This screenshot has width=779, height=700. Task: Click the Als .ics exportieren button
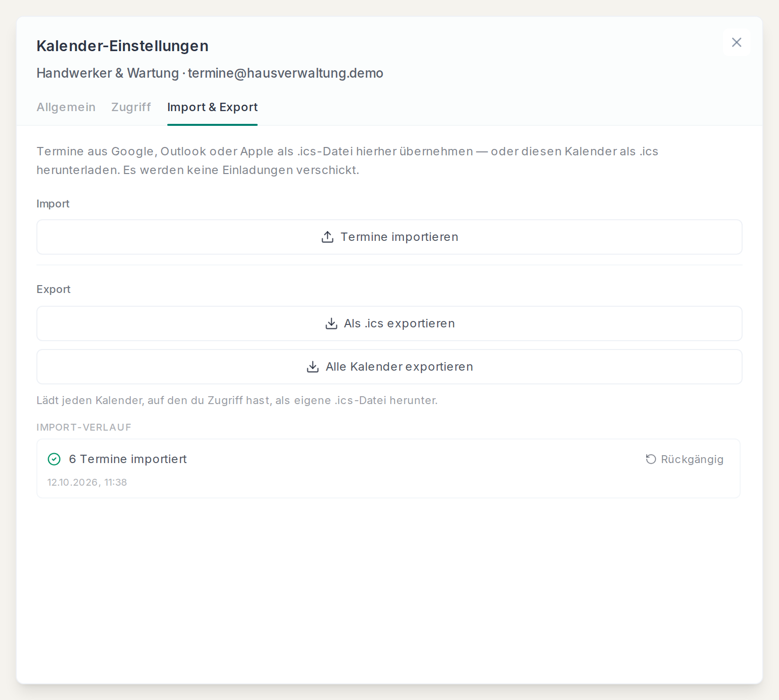click(389, 323)
